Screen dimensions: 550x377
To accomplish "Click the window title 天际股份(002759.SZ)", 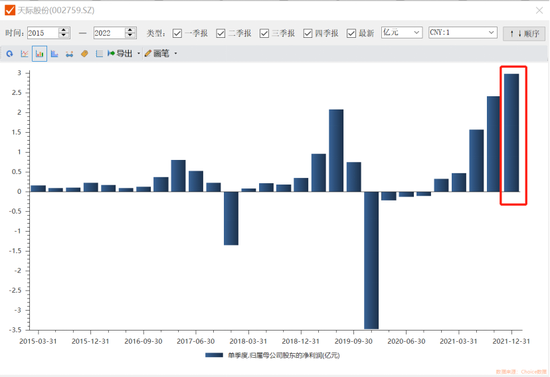I will pyautogui.click(x=56, y=11).
